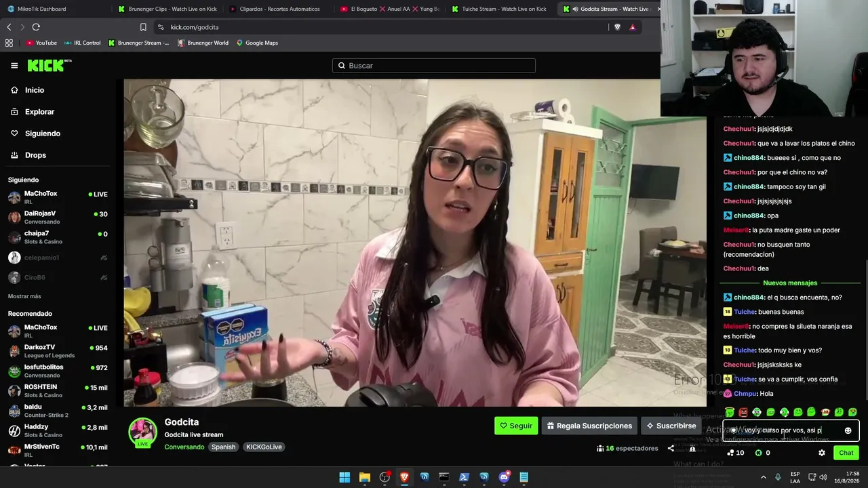868x488 pixels.
Task: Bookmark this page with the bookmark icon
Action: (143, 27)
